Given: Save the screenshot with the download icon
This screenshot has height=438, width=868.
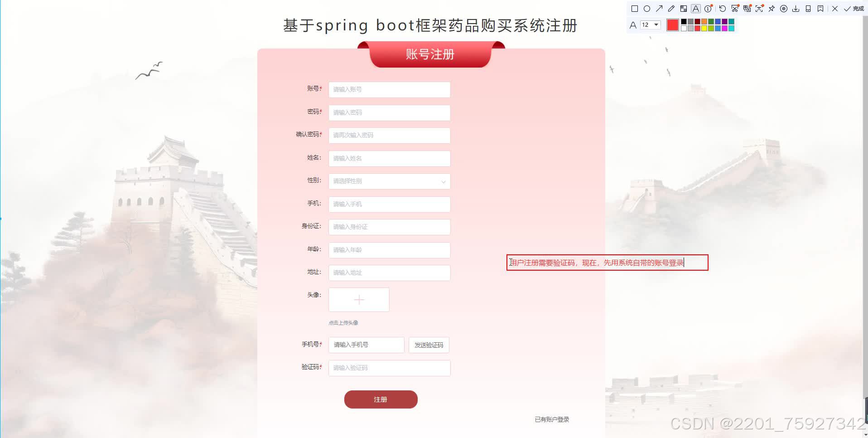Looking at the screenshot, I should 796,9.
